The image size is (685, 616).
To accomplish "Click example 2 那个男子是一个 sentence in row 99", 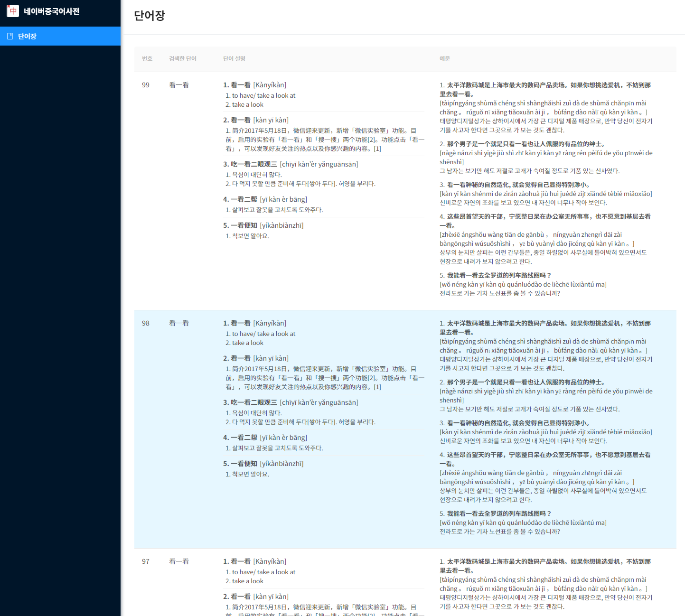I will tap(522, 144).
